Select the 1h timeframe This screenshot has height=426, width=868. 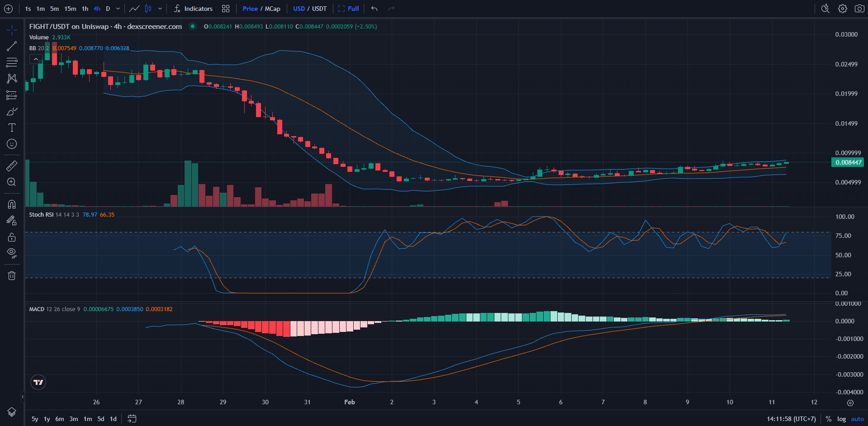84,8
